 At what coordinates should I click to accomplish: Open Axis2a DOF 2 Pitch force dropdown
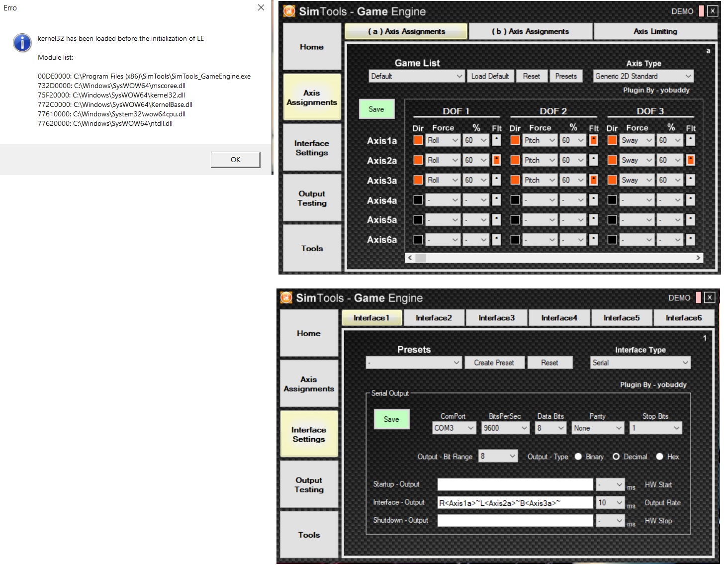540,160
